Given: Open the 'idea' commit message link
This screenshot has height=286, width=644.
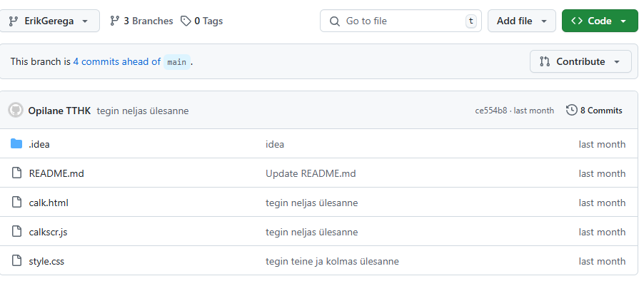Looking at the screenshot, I should click(275, 145).
